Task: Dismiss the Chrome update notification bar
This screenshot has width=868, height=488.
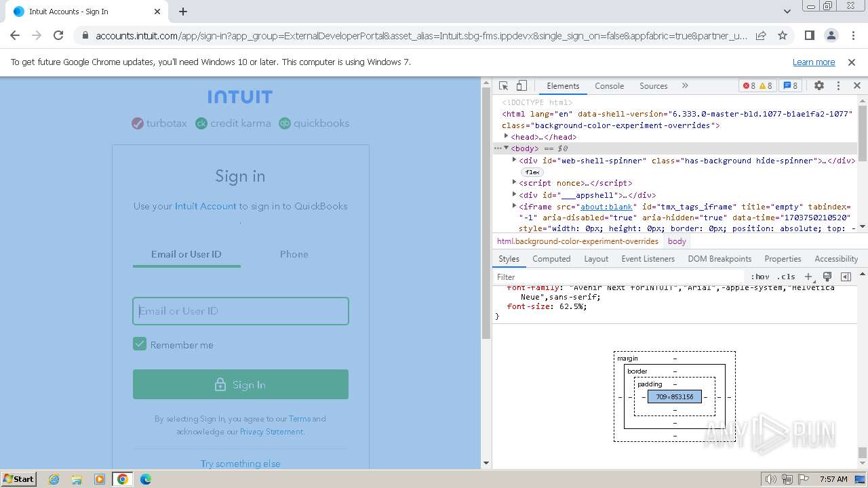Action: (852, 62)
